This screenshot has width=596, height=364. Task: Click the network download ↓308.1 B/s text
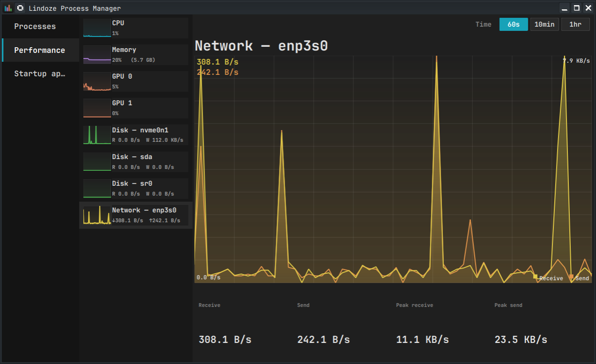point(127,220)
